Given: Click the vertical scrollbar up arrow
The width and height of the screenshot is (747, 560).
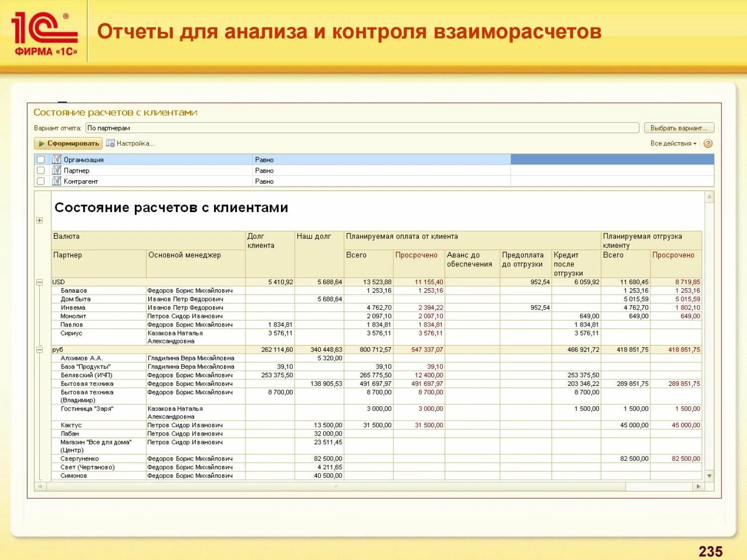Looking at the screenshot, I should pyautogui.click(x=709, y=197).
